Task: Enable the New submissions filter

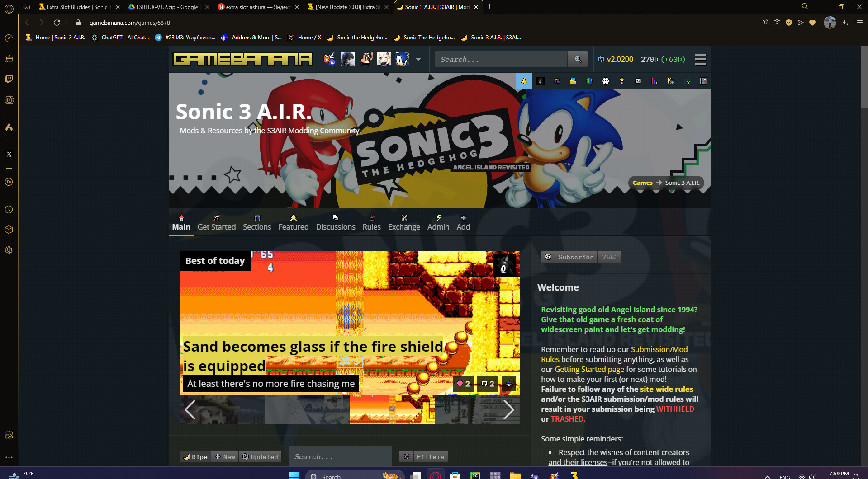Action: click(225, 456)
